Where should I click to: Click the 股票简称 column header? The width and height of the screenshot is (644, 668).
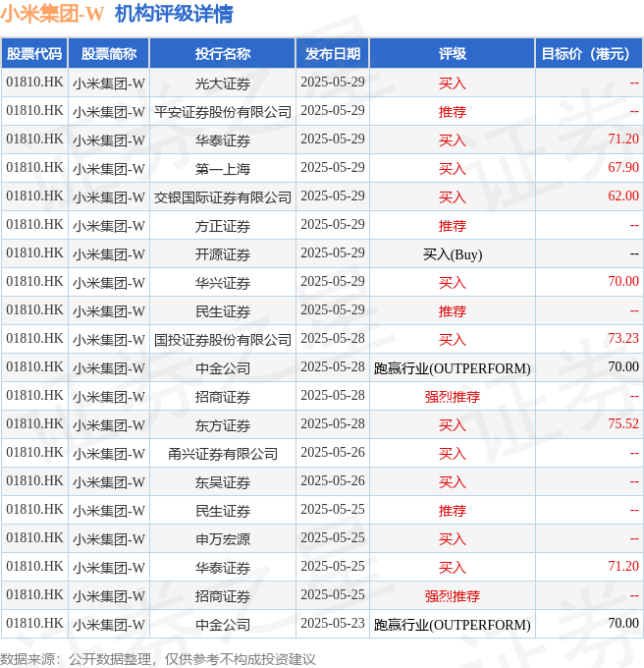click(109, 54)
